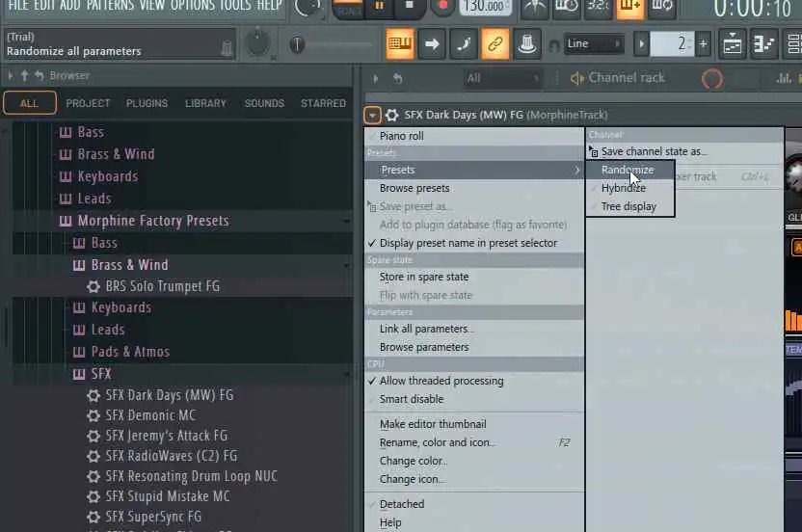The image size is (802, 532).
Task: Expand Pads & Atmos folder
Action: (130, 352)
